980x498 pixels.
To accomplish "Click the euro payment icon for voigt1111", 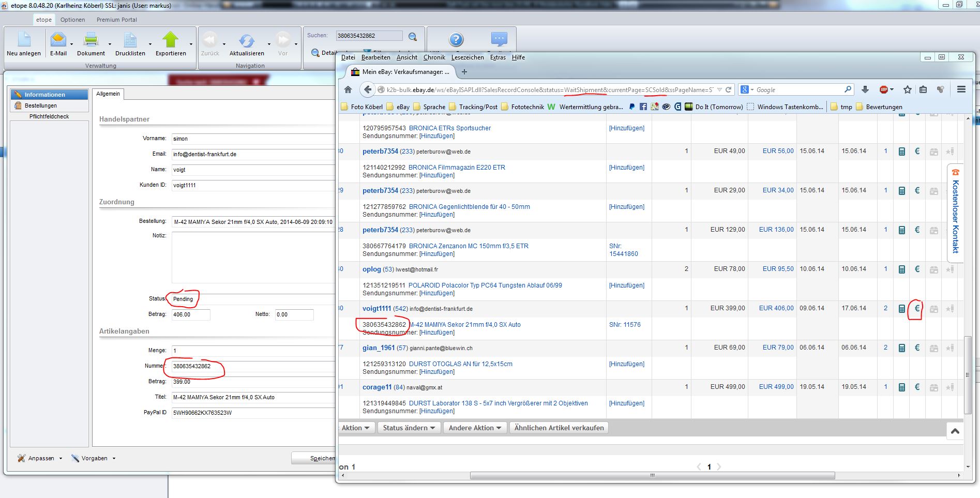I will click(917, 309).
